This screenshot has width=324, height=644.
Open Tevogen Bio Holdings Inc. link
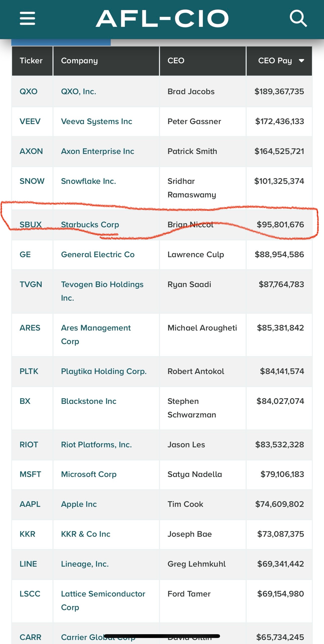(102, 285)
